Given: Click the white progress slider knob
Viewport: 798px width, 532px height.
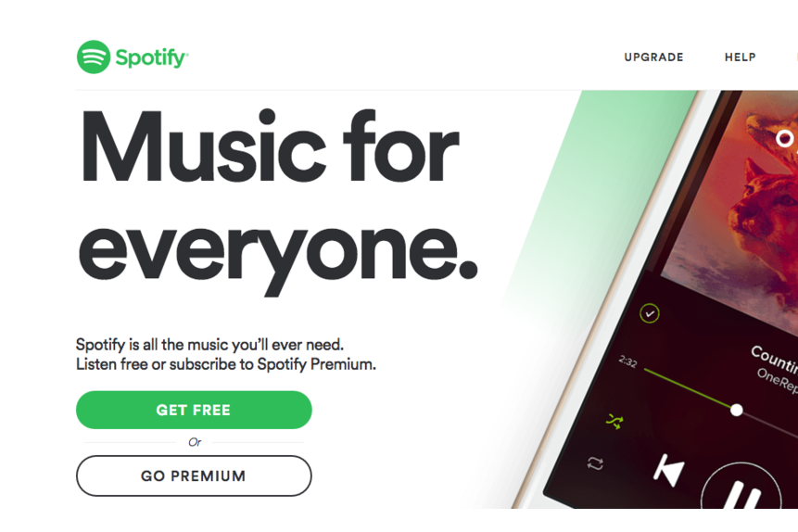Looking at the screenshot, I should [736, 410].
